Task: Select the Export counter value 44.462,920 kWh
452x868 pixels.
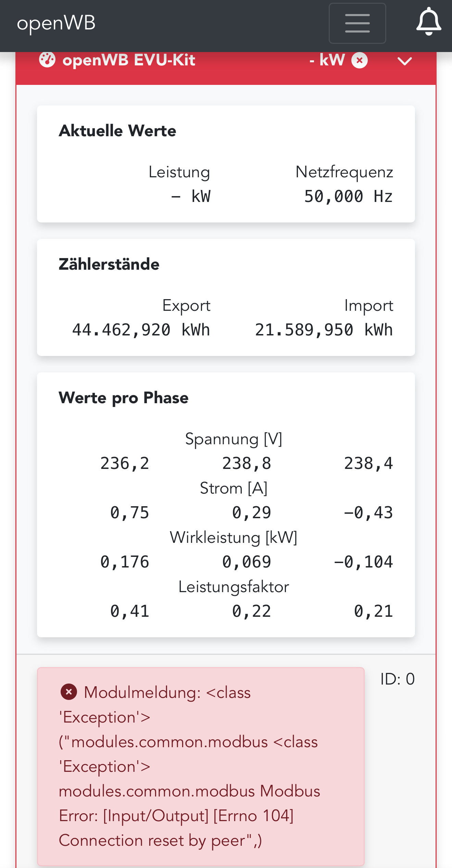Action: click(x=141, y=330)
